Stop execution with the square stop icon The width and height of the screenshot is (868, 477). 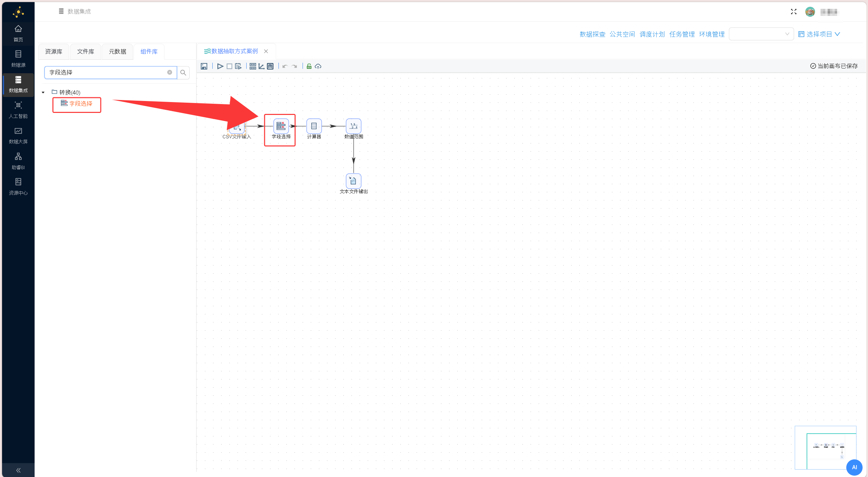229,66
